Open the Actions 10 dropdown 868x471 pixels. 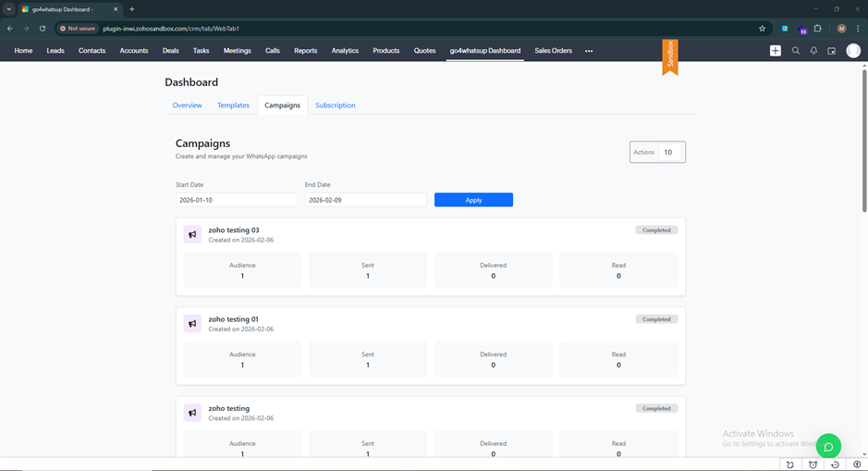657,152
